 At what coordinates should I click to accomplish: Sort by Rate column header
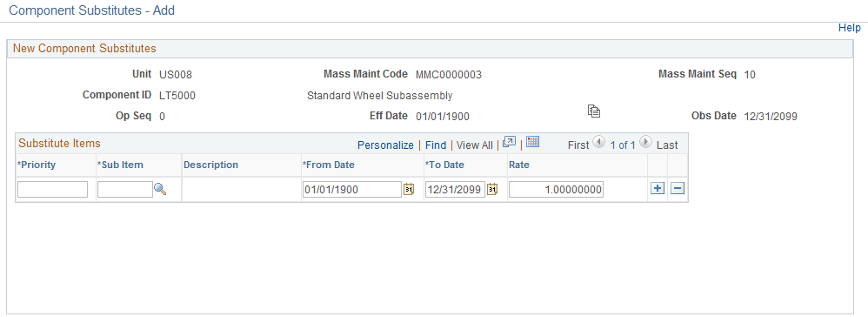pyautogui.click(x=518, y=165)
